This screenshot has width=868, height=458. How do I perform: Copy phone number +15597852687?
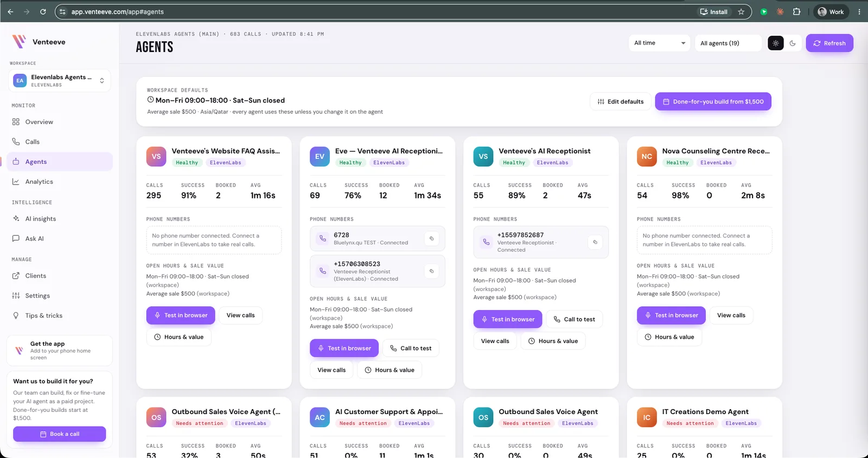pos(595,242)
